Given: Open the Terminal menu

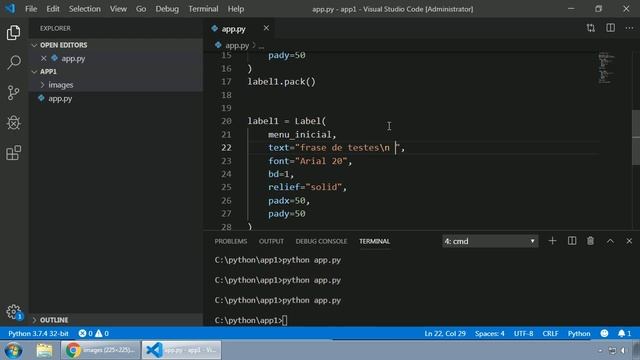Looking at the screenshot, I should [203, 9].
